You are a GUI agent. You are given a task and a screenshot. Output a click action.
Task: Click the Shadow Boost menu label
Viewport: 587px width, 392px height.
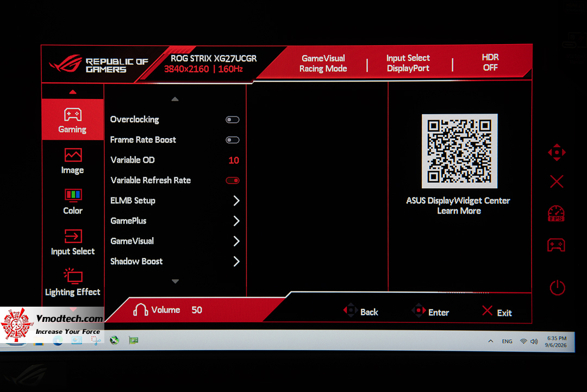tap(136, 262)
